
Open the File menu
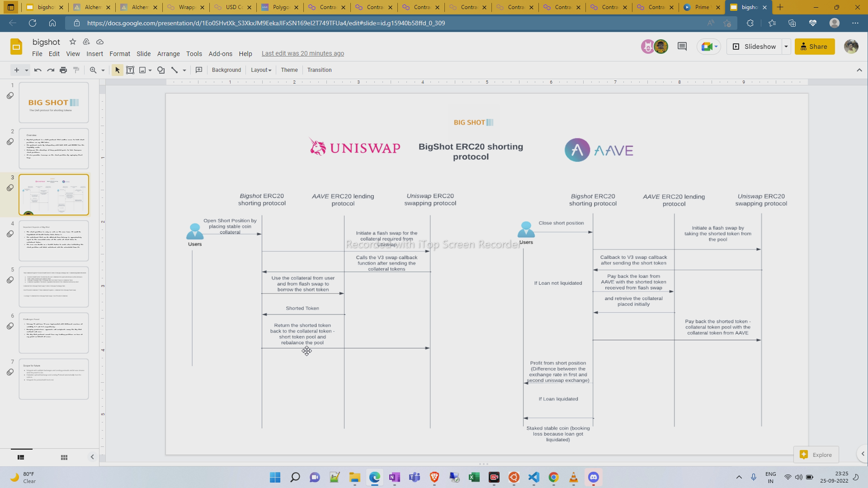coord(37,54)
